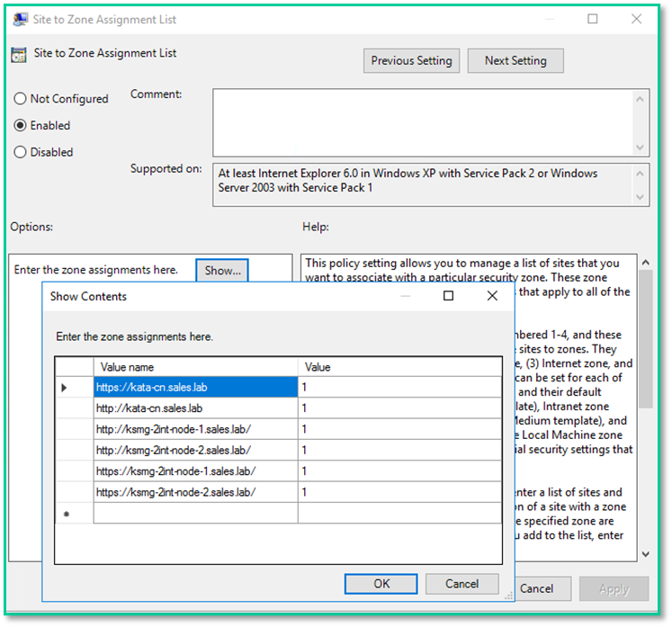Screen dimensions: 672x627
Task: Click the policy icon in title bar
Action: tap(21, 19)
